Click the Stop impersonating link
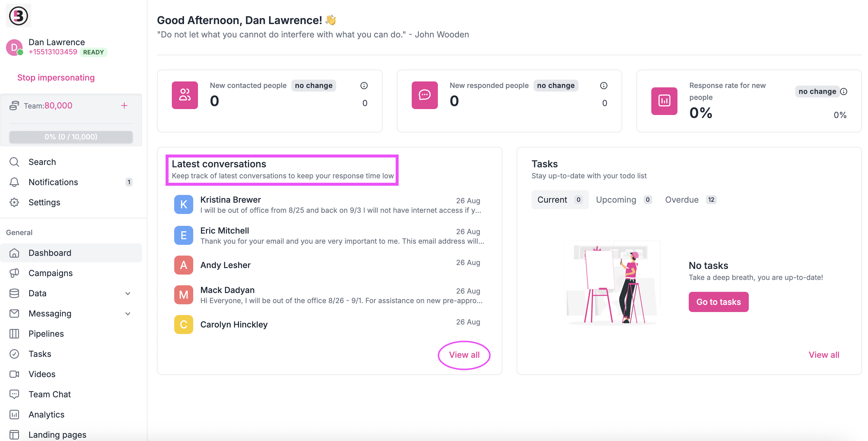The height and width of the screenshot is (441, 868). 56,78
